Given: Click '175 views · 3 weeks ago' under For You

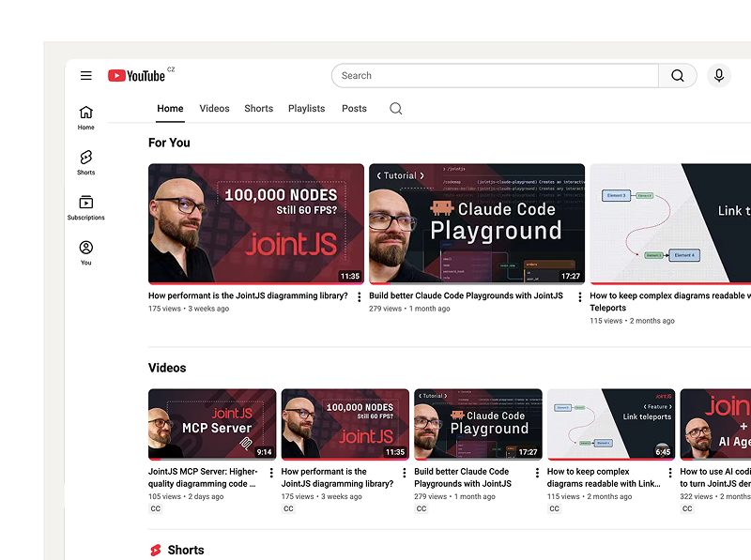Looking at the screenshot, I should tap(189, 309).
